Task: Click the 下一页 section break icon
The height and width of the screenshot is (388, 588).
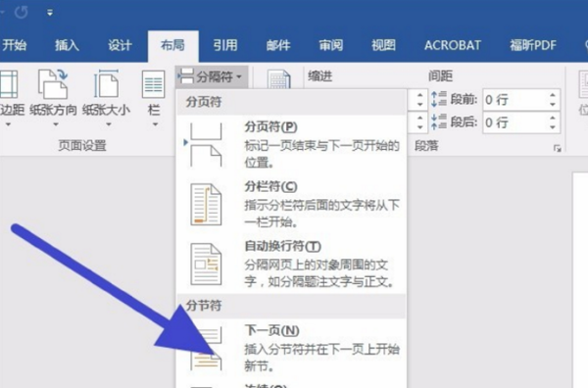Action: coord(206,349)
